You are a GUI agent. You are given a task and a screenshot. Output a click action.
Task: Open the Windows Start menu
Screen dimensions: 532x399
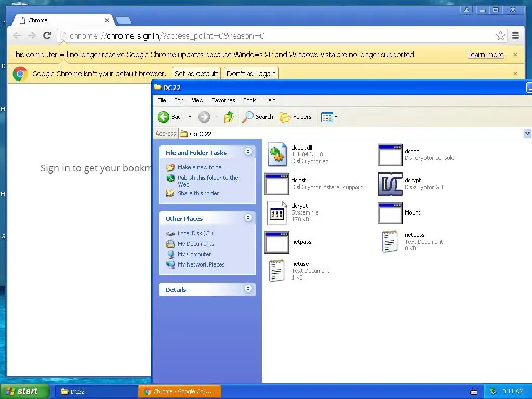[24, 392]
